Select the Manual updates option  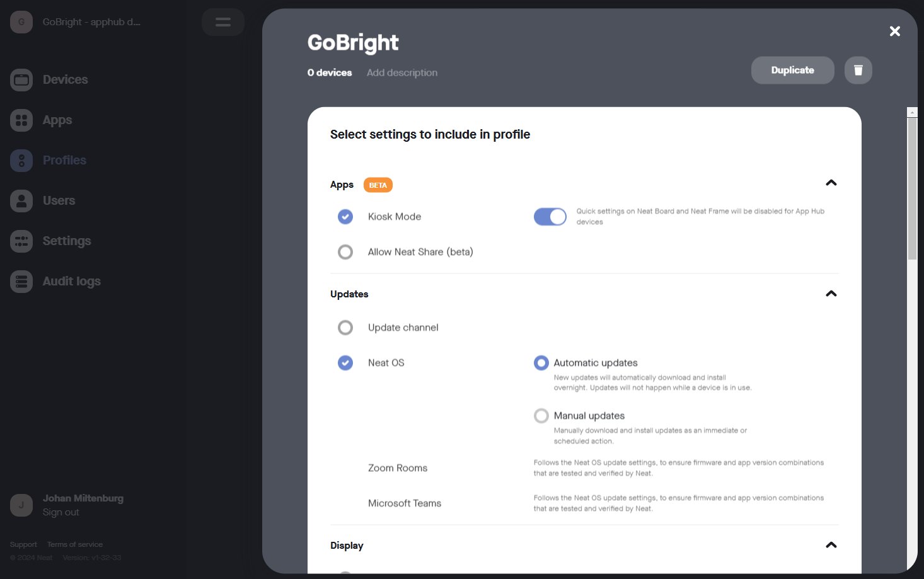(x=541, y=416)
